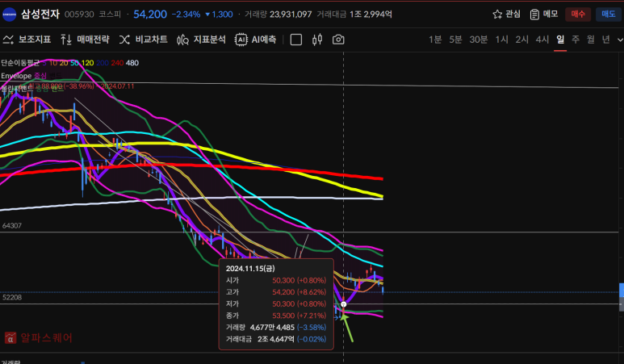Expand the timeframe dropdown chevron
The height and width of the screenshot is (364, 624).
point(620,40)
